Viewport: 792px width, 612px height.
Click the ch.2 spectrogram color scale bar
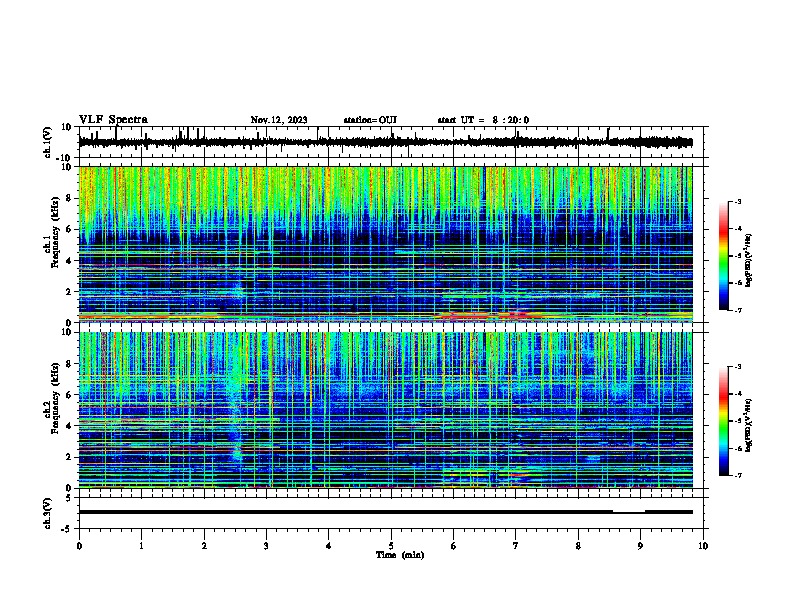tap(723, 421)
